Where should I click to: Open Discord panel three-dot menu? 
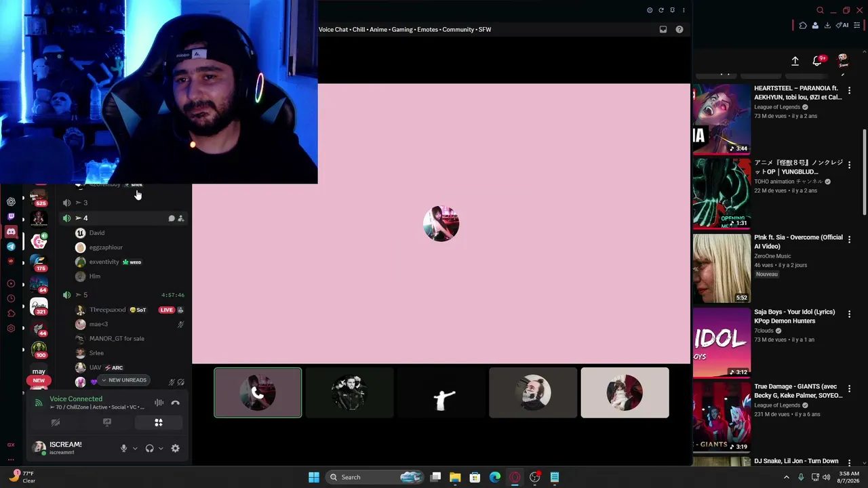pyautogui.click(x=684, y=10)
